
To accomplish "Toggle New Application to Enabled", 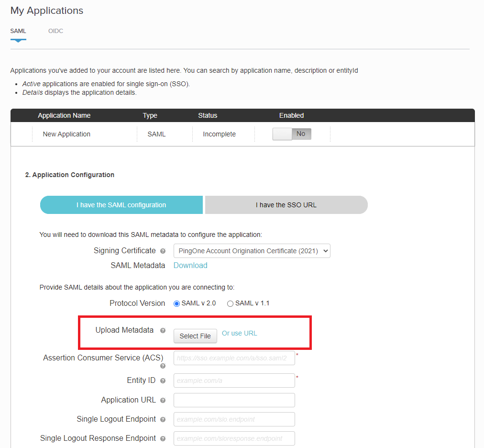I will 283,134.
